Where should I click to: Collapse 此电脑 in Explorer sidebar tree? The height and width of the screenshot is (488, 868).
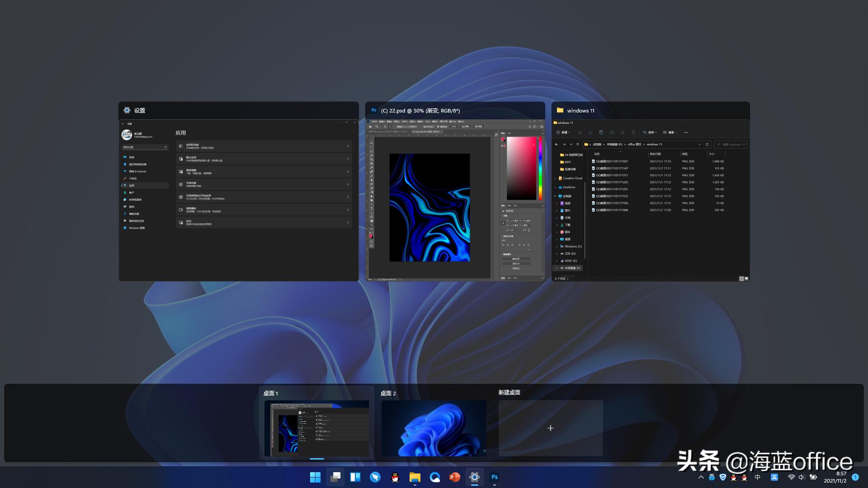(x=555, y=196)
